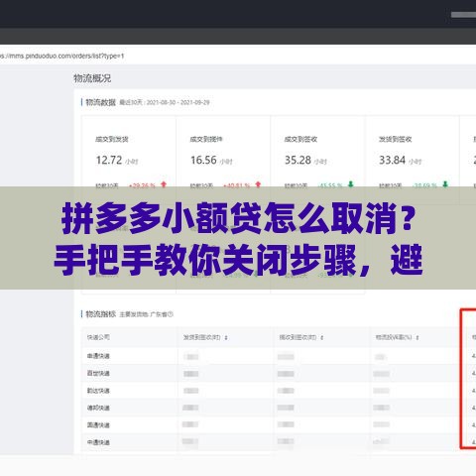Click the 2021-08-30 - 2021-09-29 date range

tap(178, 102)
